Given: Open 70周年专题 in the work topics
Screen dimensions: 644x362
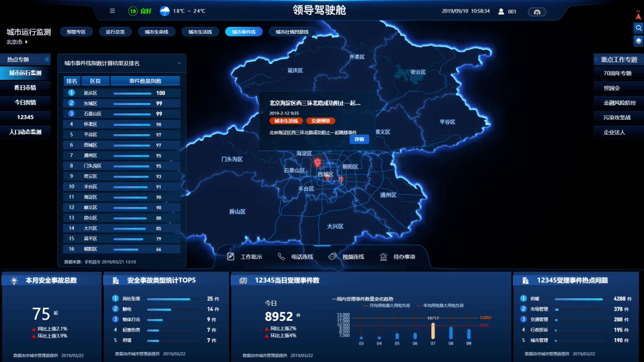Looking at the screenshot, I should coord(617,73).
